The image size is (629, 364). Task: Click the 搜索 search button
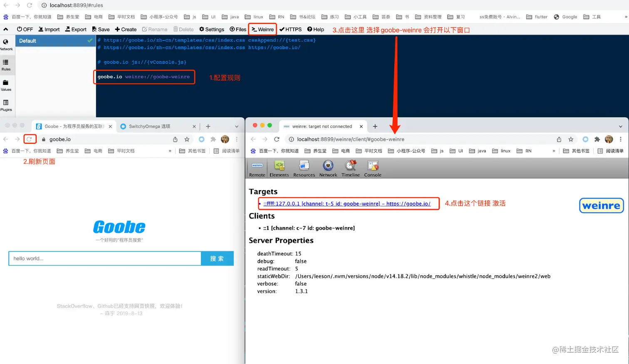[217, 258]
